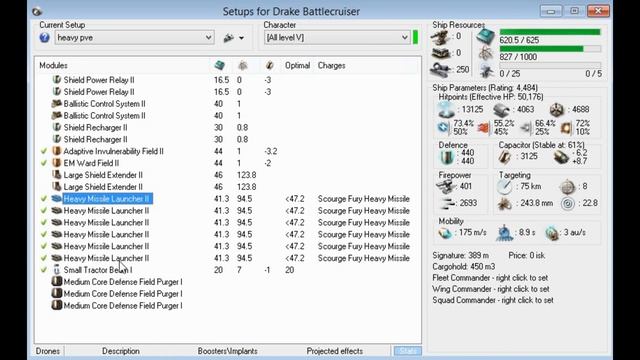
Task: Click the Adaptive Invulnerability Field II module icon
Action: coord(57,151)
